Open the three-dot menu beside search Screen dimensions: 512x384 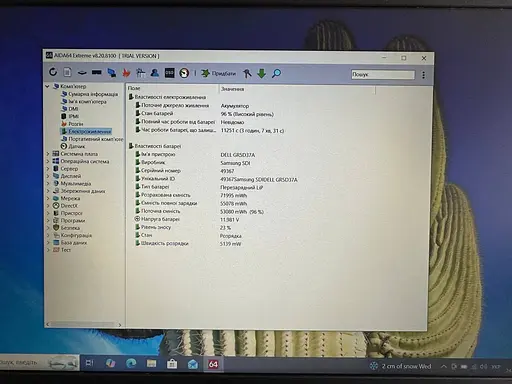[423, 75]
